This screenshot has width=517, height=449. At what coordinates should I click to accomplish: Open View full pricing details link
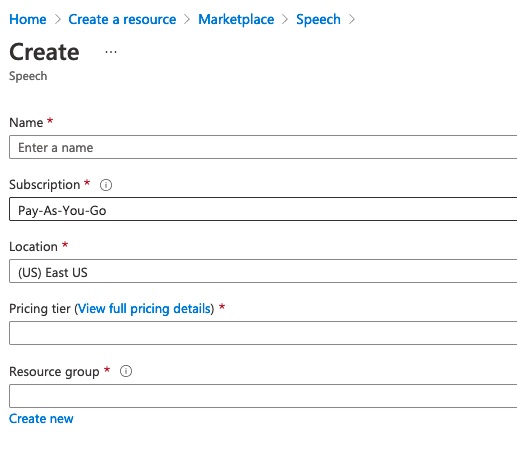(144, 309)
